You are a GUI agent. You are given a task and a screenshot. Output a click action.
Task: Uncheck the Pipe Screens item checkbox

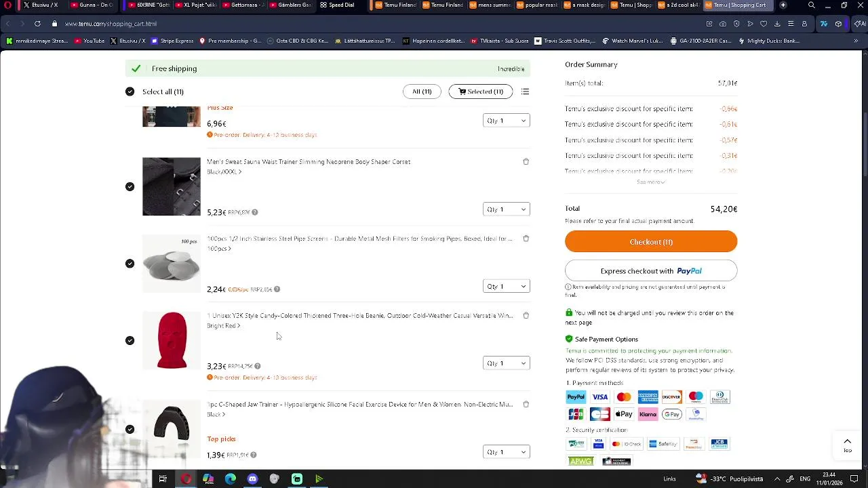130,264
